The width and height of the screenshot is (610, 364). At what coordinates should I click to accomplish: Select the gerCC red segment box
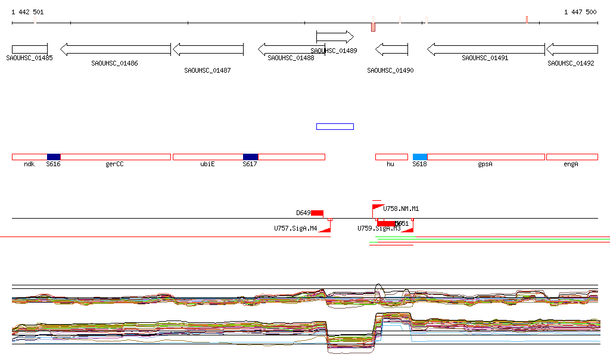pyautogui.click(x=116, y=157)
